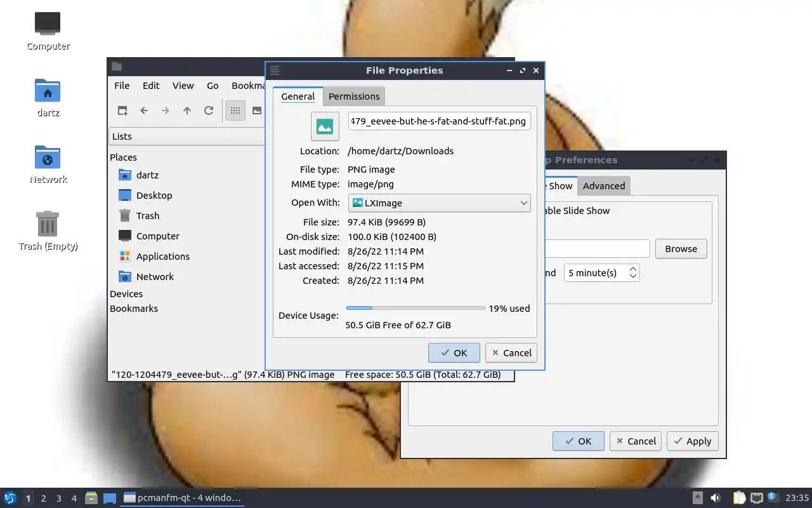Open the update notifier tray icon

click(772, 497)
